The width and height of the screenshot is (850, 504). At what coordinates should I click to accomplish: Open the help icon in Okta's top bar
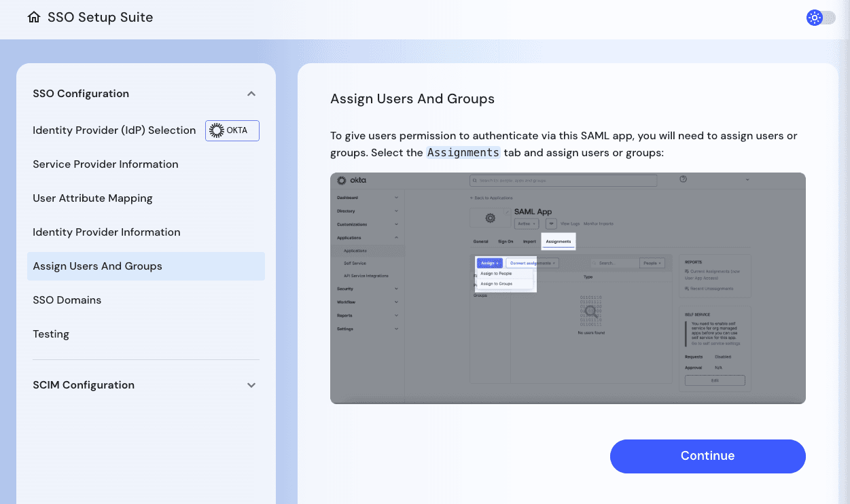tap(682, 179)
